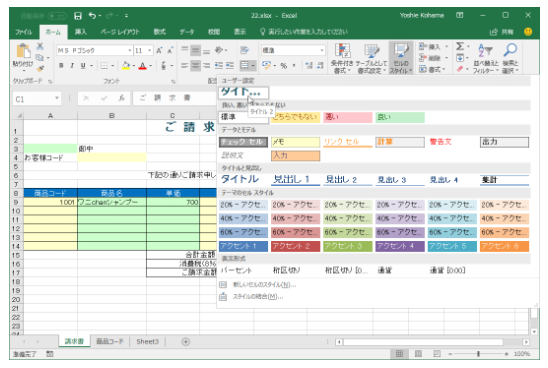The width and height of the screenshot is (548, 368).
Task: Add a new sheet with plus icon
Action: tap(186, 341)
